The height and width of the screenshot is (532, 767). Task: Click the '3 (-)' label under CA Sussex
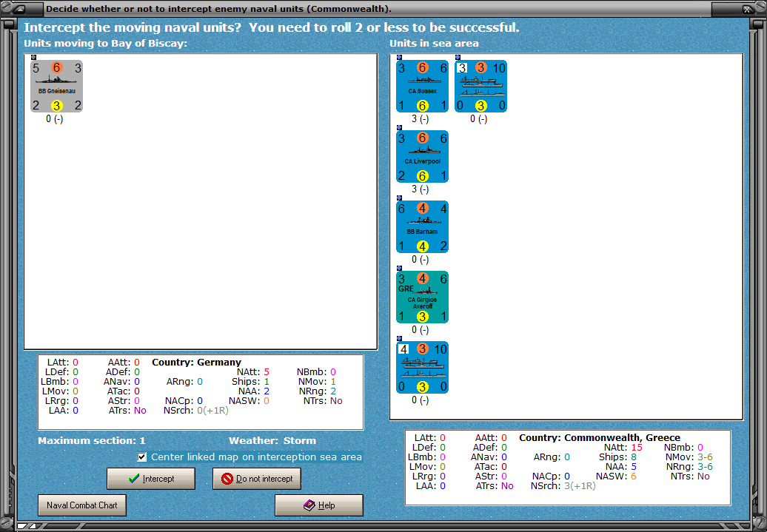click(421, 119)
